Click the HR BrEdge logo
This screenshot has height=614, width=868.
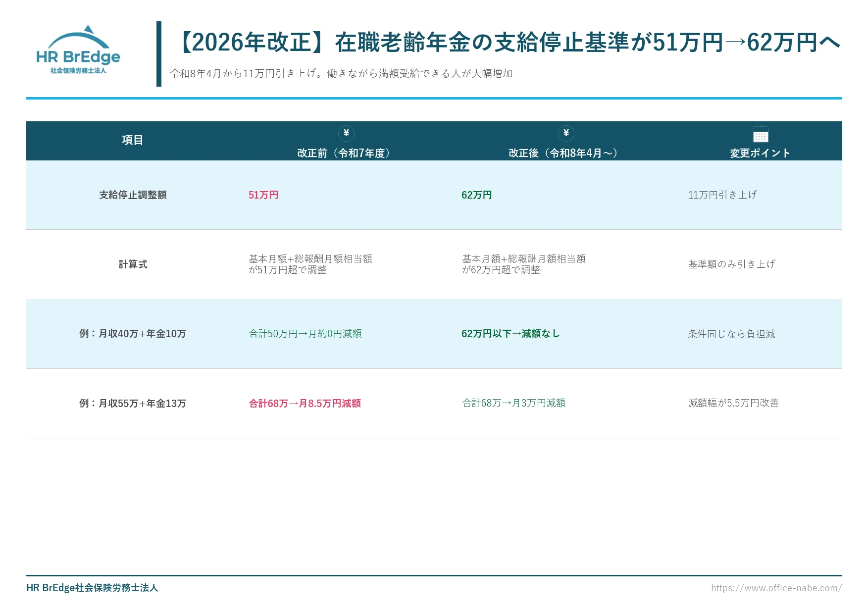pos(78,50)
